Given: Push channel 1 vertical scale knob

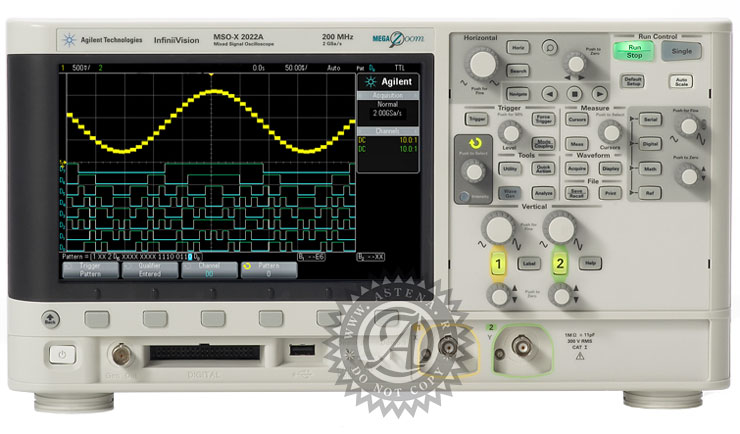Looking at the screenshot, I should click(498, 228).
